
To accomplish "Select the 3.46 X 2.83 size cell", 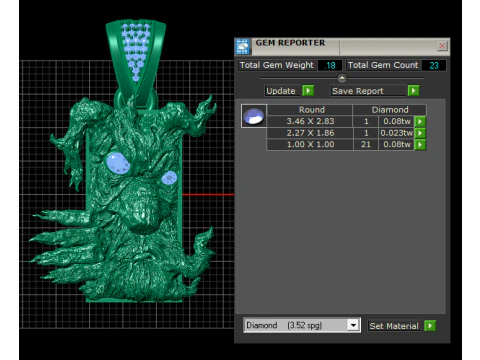I will [x=310, y=121].
